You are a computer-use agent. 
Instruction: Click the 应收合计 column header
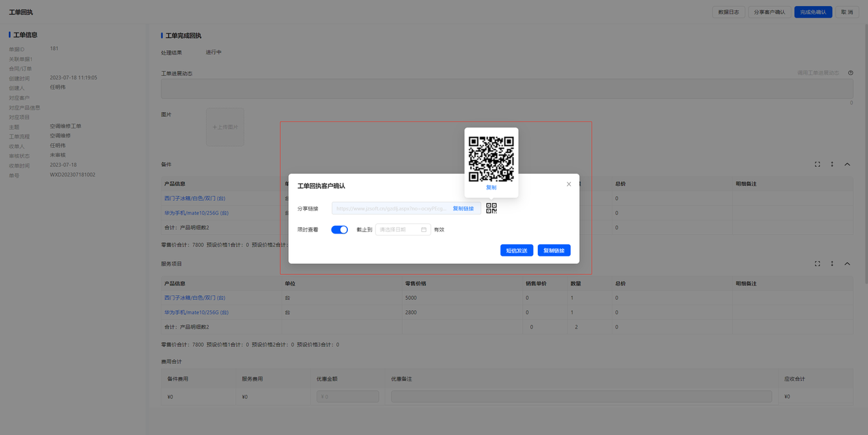[795, 379]
